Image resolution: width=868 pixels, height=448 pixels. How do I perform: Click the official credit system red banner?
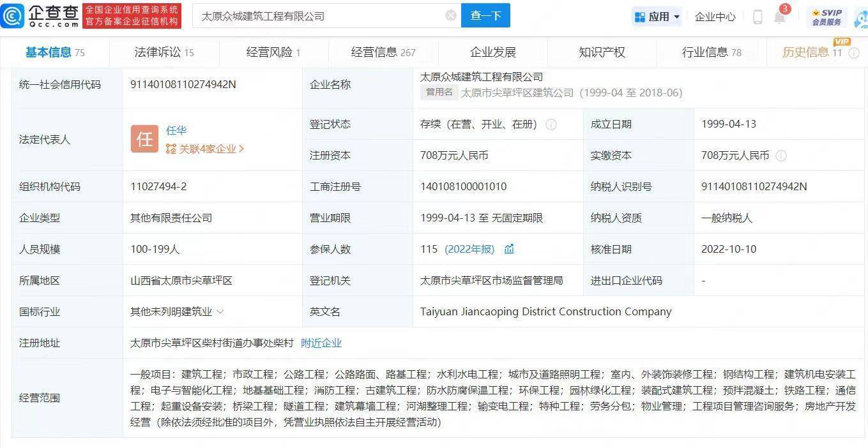click(x=132, y=16)
